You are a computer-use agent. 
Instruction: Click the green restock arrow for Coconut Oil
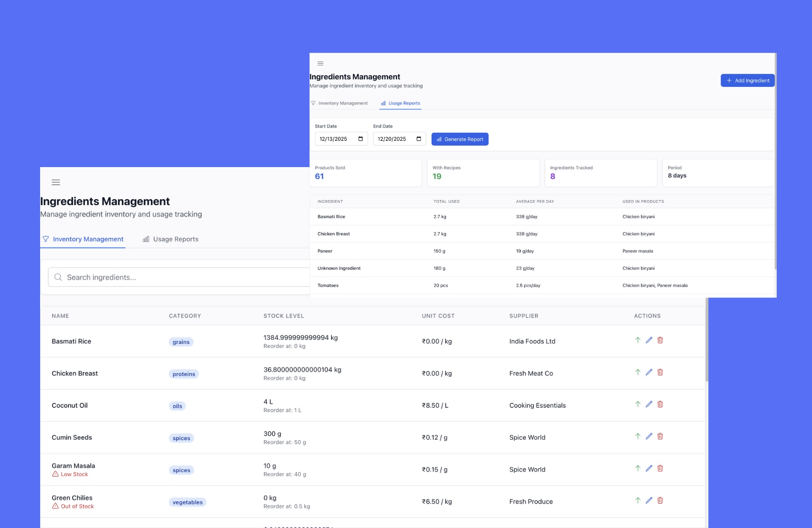tap(637, 404)
